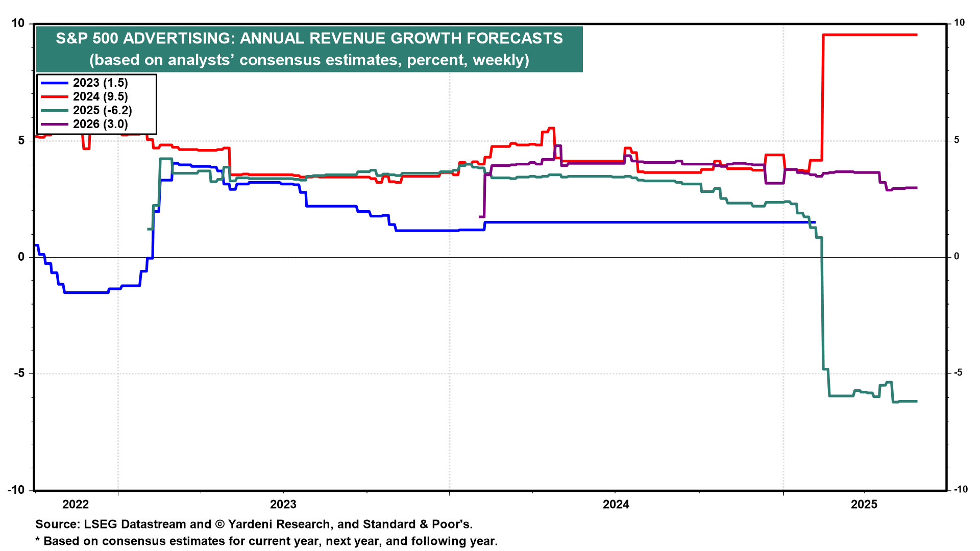
Task: Click the 2023 x-axis label
Action: [x=283, y=505]
